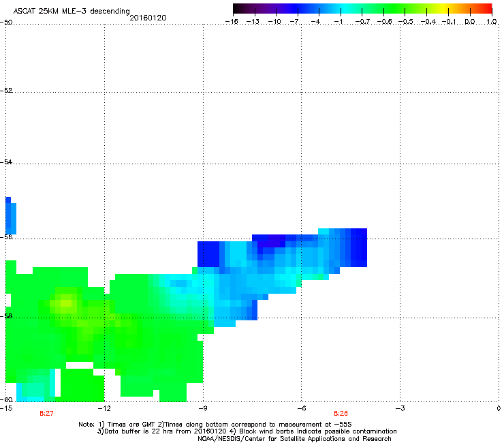Click the '-0.4' label on the color scale
This screenshot has height=443, width=504.
point(428,22)
